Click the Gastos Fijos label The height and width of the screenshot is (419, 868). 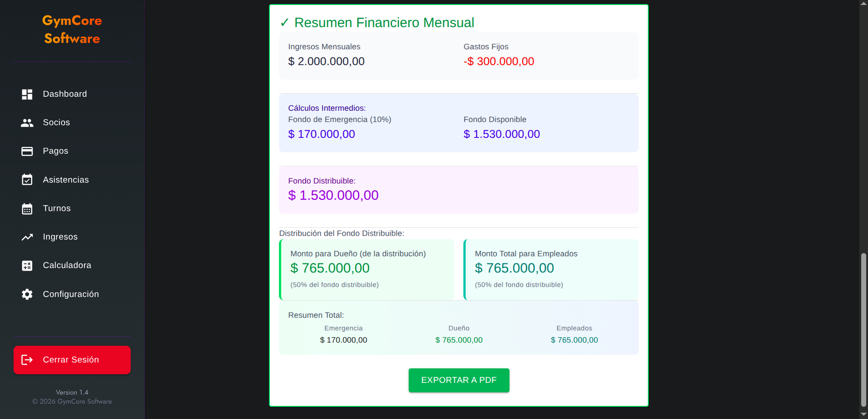(486, 47)
